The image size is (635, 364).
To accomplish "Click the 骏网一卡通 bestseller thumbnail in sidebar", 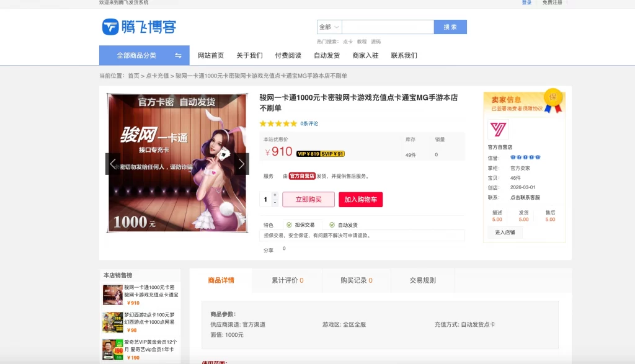I will pos(113,295).
